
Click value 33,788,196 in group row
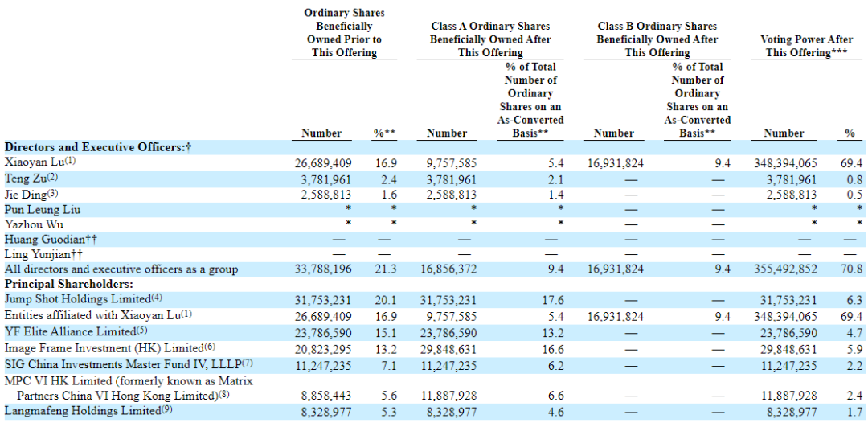click(325, 269)
